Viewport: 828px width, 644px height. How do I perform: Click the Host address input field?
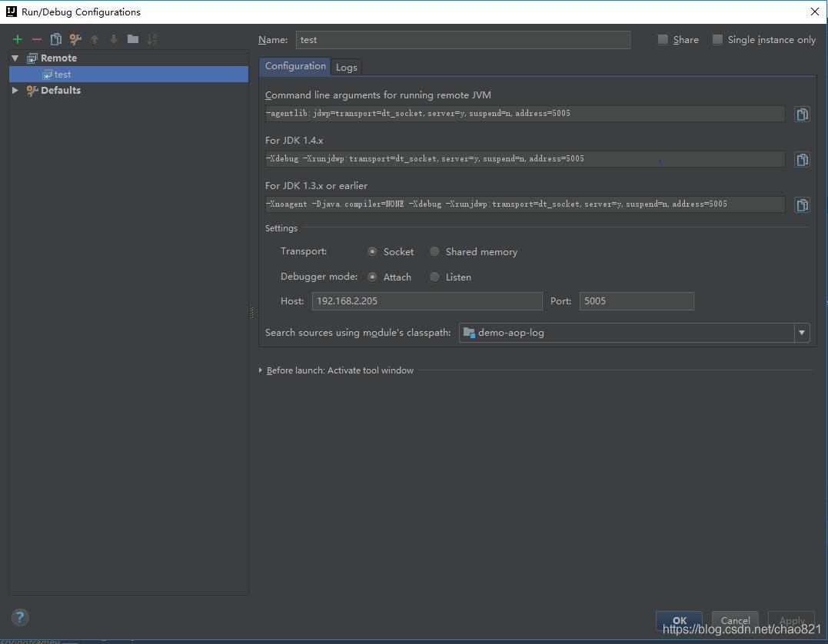point(427,301)
